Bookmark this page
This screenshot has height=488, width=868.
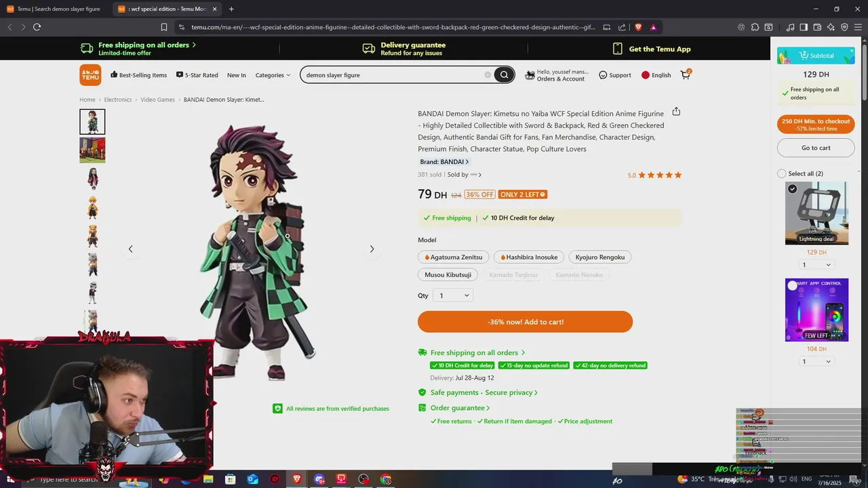point(164,27)
